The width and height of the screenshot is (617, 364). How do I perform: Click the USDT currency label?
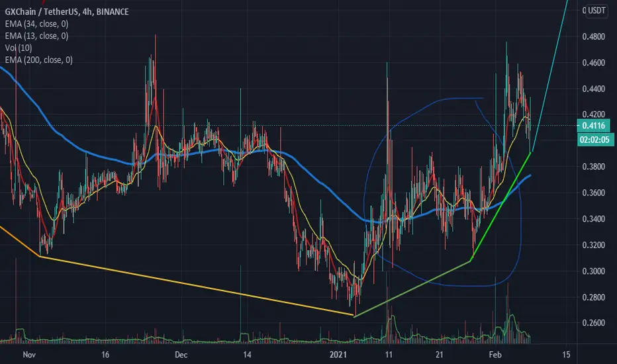(596, 10)
